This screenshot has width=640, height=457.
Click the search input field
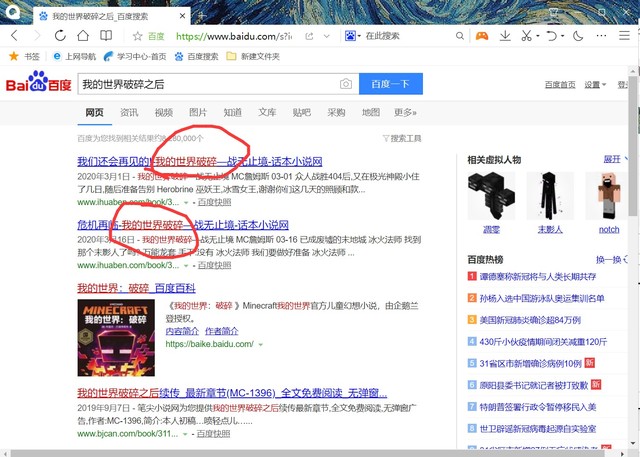(205, 85)
